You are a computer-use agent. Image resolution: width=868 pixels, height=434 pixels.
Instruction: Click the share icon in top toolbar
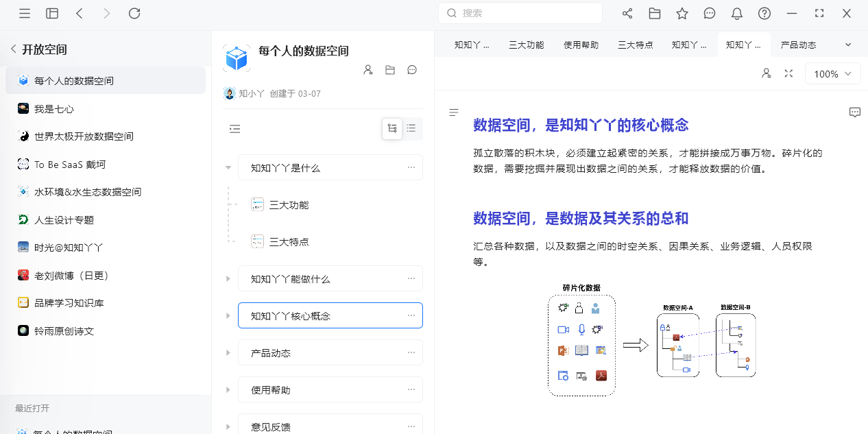coord(627,14)
